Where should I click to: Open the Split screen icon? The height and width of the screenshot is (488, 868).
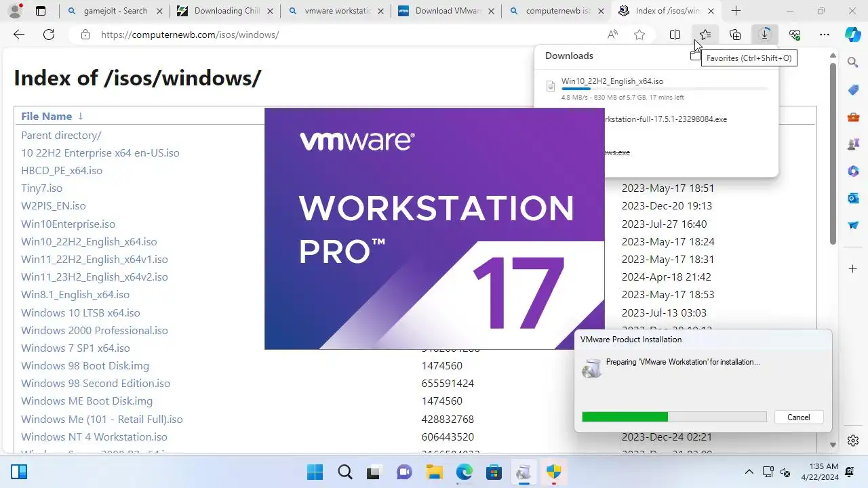click(675, 35)
